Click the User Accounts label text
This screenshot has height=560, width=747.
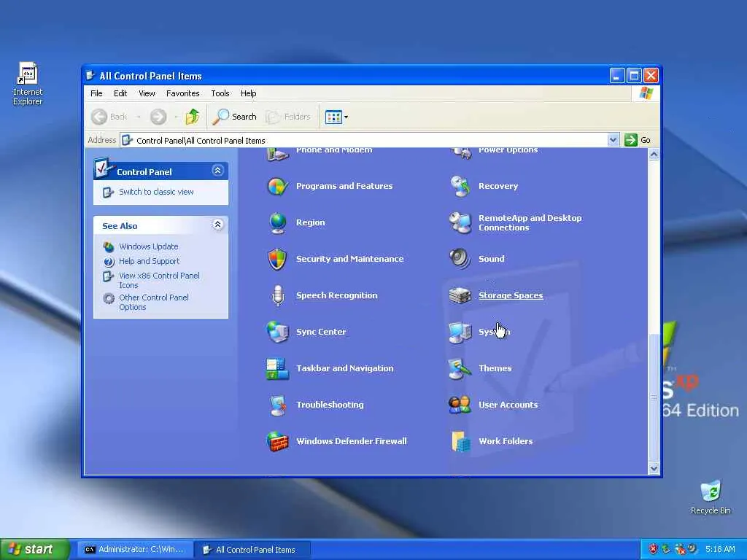click(x=508, y=405)
